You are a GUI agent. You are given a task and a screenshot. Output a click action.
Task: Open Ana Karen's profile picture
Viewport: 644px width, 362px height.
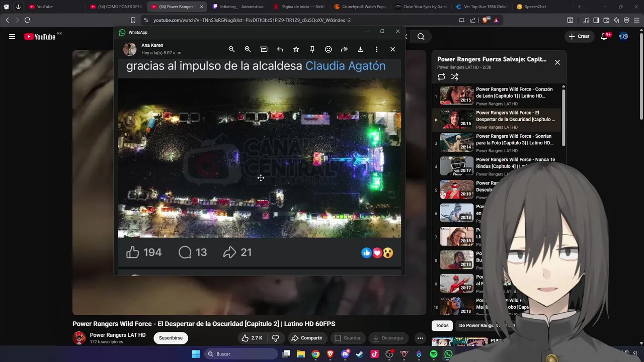(x=130, y=49)
